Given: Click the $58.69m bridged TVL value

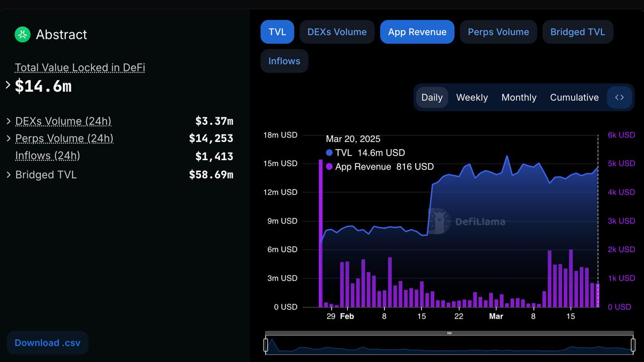Looking at the screenshot, I should pyautogui.click(x=211, y=175).
